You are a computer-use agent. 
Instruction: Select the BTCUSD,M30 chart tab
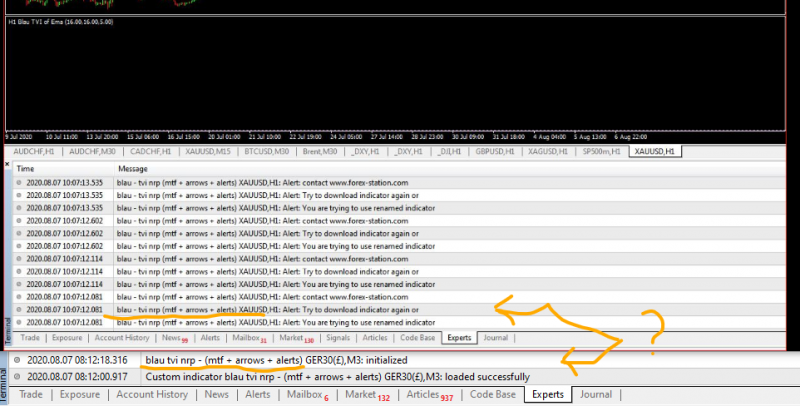coord(266,151)
